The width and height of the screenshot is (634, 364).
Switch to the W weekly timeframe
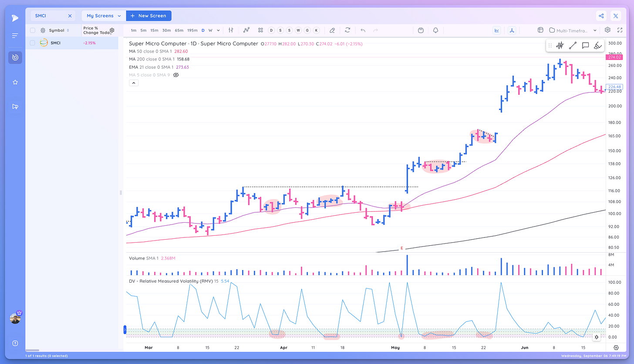coord(210,30)
